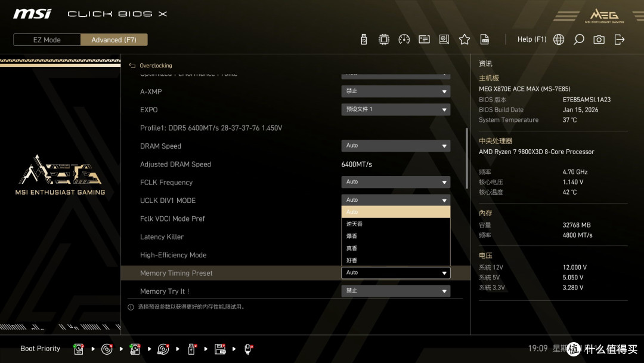Click the Jan 15, 2026 build date
Viewport: 644px width, 363px height.
580,110
